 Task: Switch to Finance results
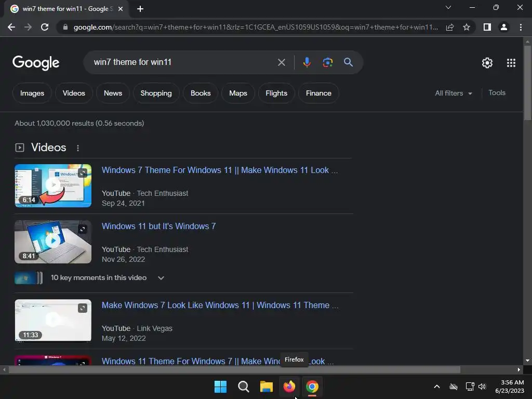coord(318,94)
